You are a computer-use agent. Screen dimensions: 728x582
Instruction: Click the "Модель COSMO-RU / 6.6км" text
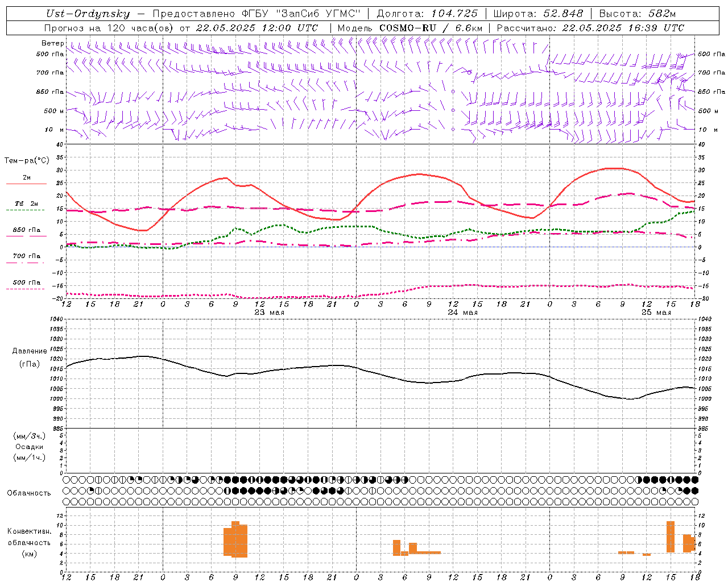[x=409, y=28]
